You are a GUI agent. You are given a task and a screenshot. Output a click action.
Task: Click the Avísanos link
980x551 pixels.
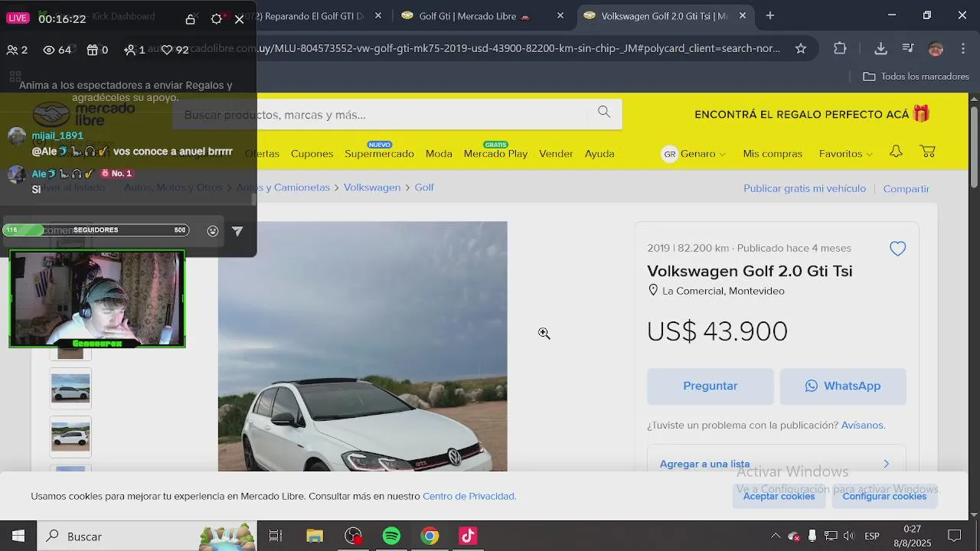pyautogui.click(x=863, y=425)
